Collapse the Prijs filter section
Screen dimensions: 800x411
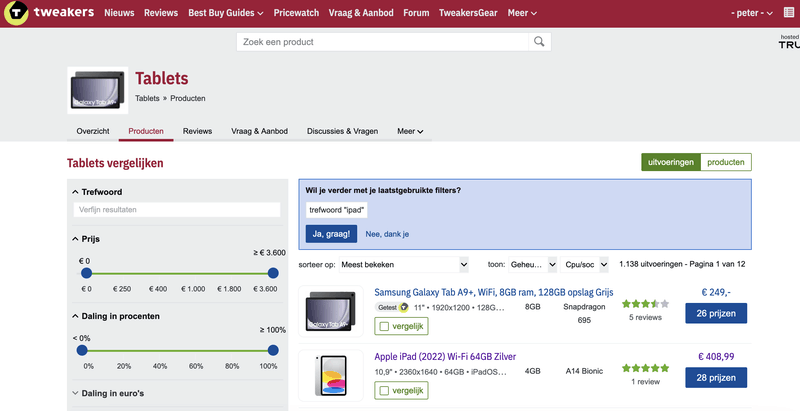(x=86, y=239)
